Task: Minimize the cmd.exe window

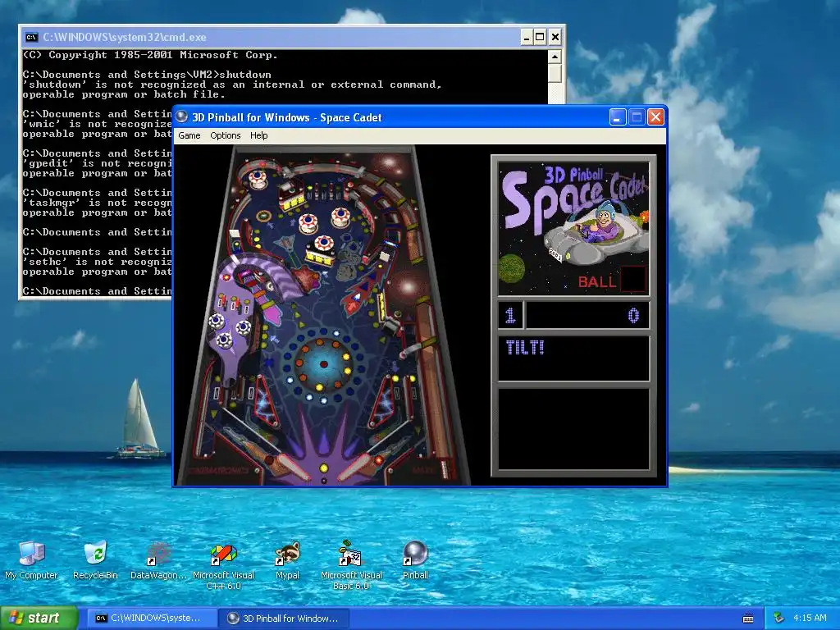Action: point(527,37)
